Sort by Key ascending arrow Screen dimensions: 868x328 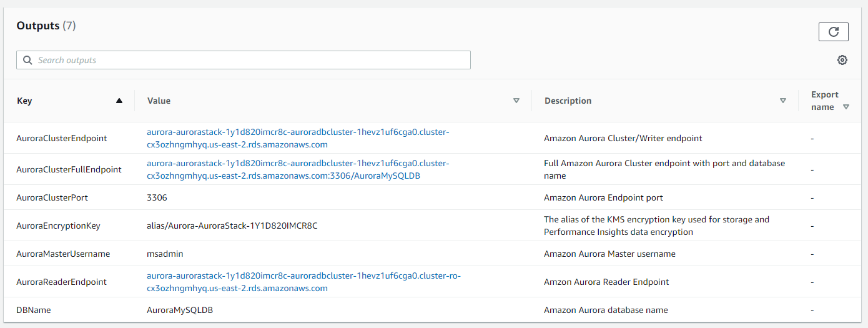coord(119,101)
